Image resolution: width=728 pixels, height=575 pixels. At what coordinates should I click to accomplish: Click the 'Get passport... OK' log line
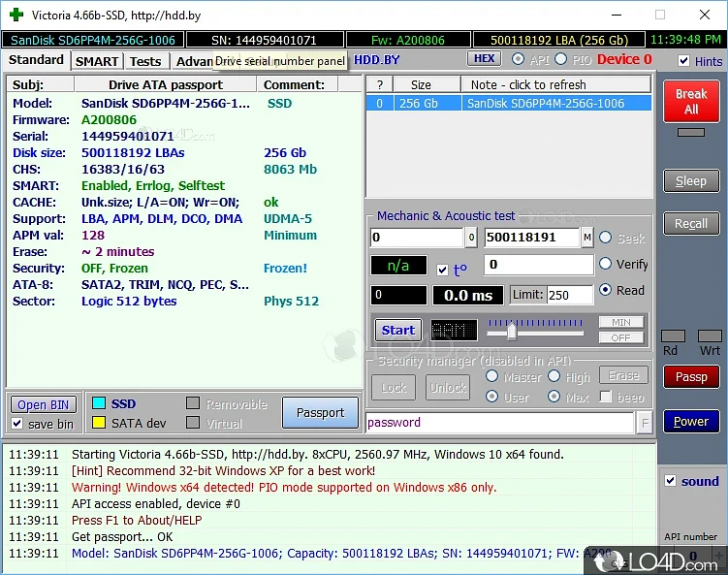click(x=122, y=537)
